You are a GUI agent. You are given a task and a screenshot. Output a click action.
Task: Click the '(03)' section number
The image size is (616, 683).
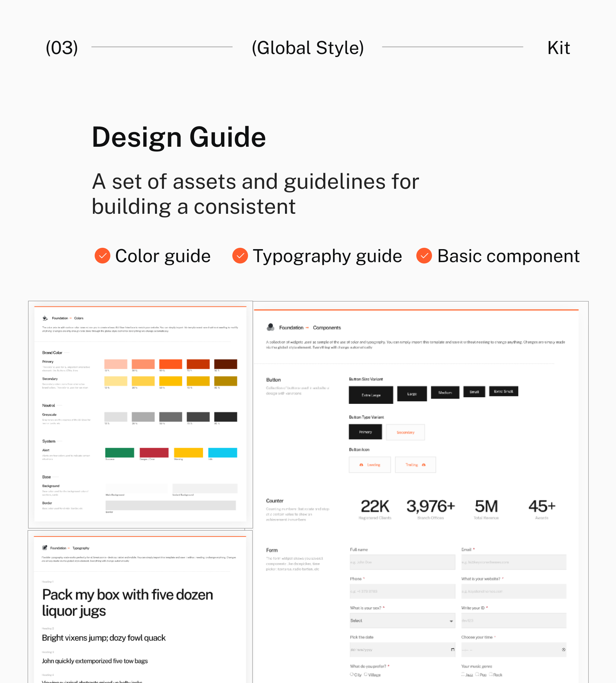(x=62, y=47)
